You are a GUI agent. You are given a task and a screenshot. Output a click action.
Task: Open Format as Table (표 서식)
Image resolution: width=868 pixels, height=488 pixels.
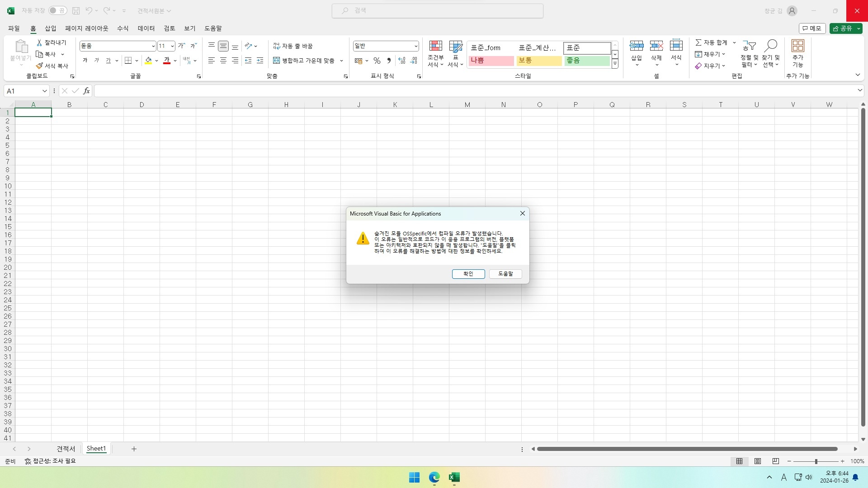point(456,54)
